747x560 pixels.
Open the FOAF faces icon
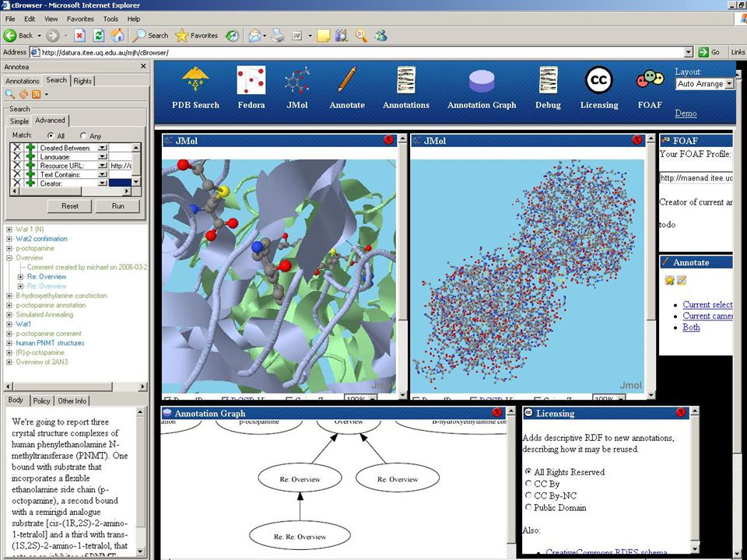[650, 79]
